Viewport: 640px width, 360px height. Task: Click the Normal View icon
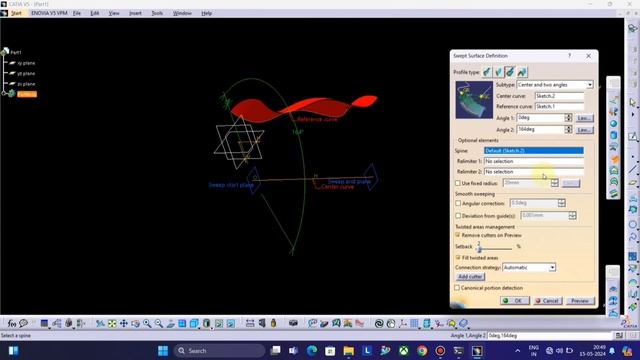tap(171, 324)
